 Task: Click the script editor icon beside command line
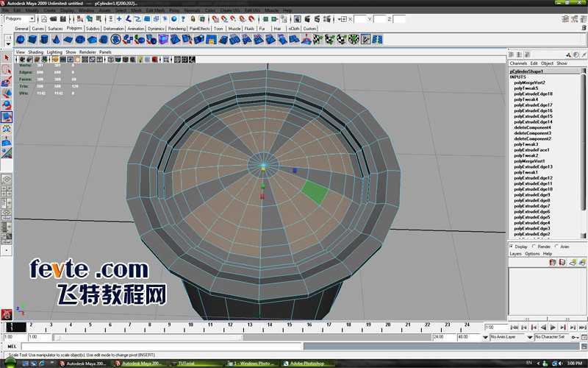click(x=584, y=346)
